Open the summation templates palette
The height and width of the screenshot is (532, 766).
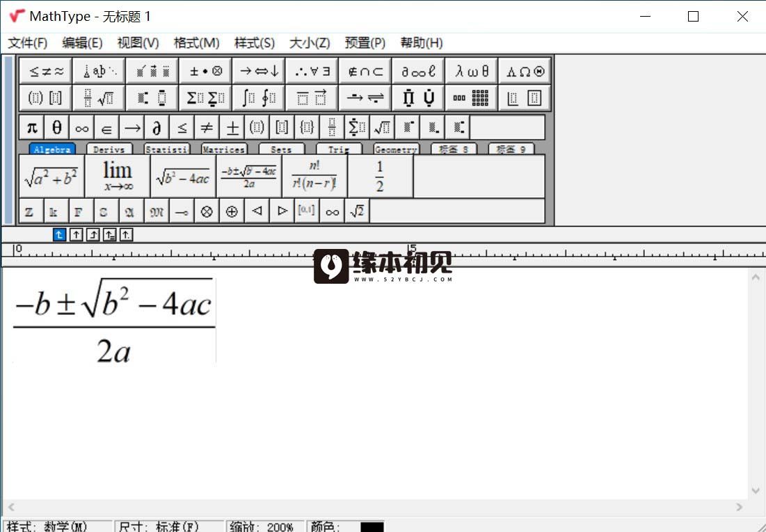pos(206,97)
